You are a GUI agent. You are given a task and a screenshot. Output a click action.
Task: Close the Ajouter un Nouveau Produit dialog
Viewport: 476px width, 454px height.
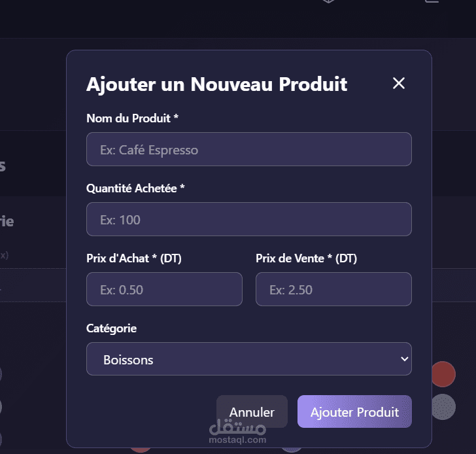(x=399, y=83)
